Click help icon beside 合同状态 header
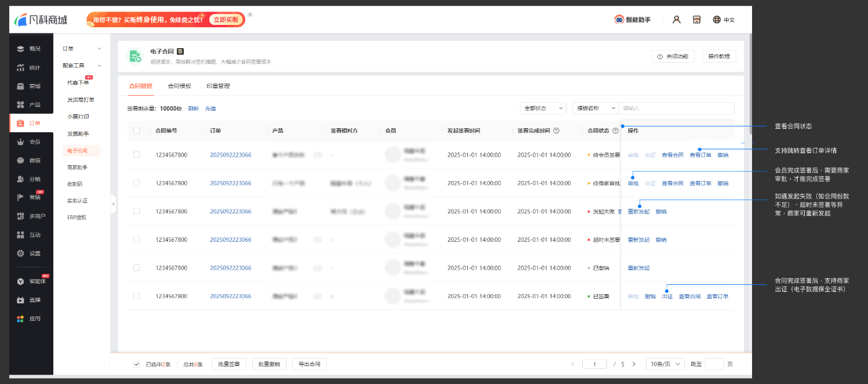The height and width of the screenshot is (384, 868). point(615,131)
